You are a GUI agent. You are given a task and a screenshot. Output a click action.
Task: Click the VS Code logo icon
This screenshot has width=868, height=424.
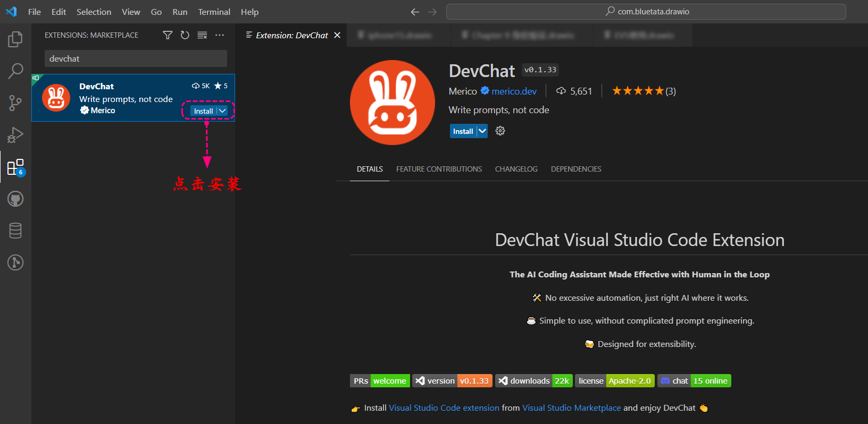11,11
